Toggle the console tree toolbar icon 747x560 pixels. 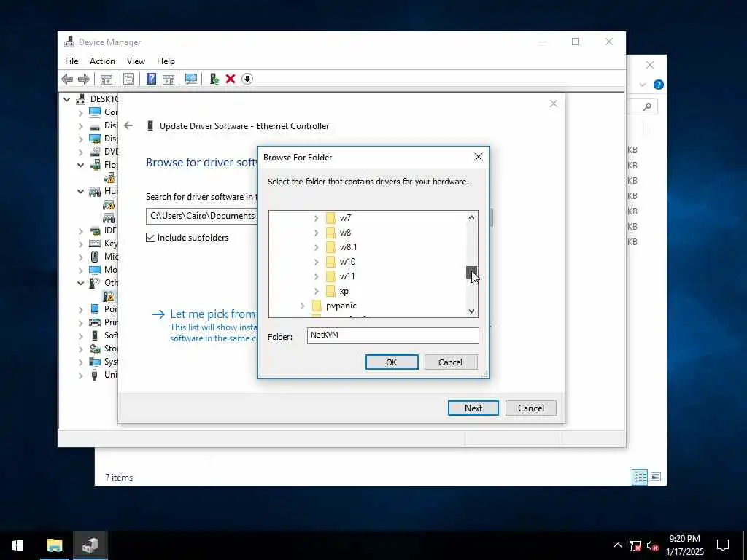pos(107,79)
